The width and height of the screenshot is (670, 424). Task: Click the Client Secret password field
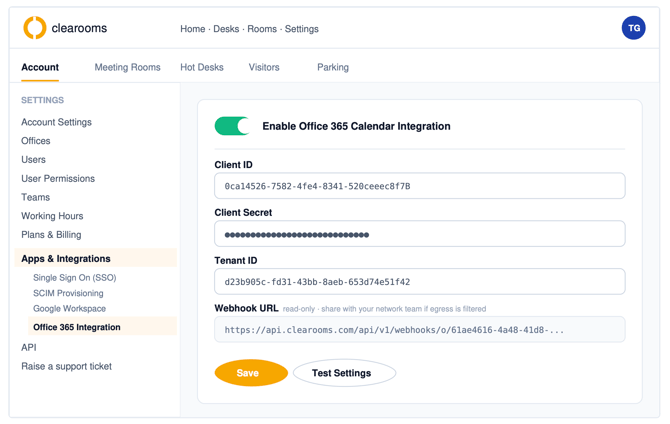(420, 234)
